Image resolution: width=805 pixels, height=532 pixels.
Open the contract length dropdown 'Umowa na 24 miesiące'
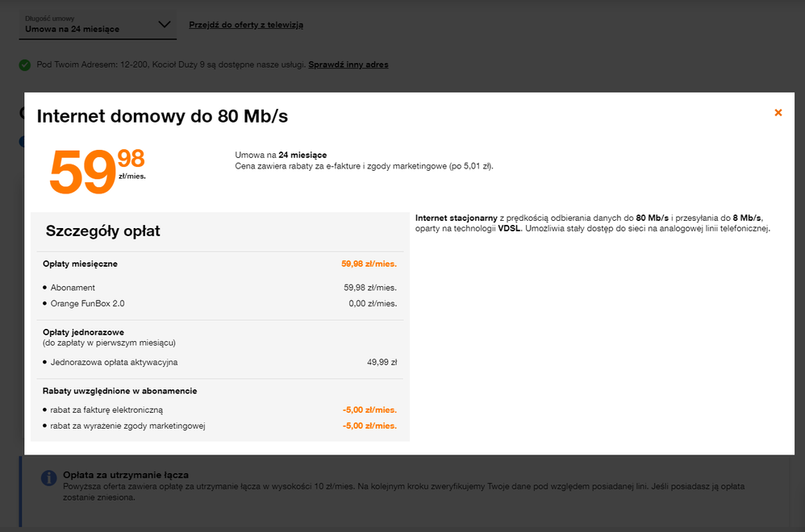point(98,25)
